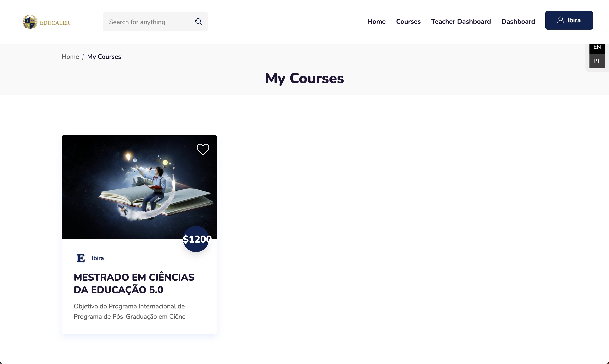This screenshot has width=609, height=364.
Task: Click the Ibira instructor name link
Action: coord(98,258)
